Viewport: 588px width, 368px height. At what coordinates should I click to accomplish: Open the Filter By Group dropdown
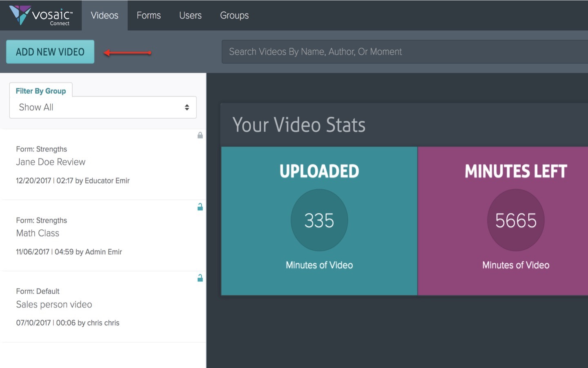point(103,107)
